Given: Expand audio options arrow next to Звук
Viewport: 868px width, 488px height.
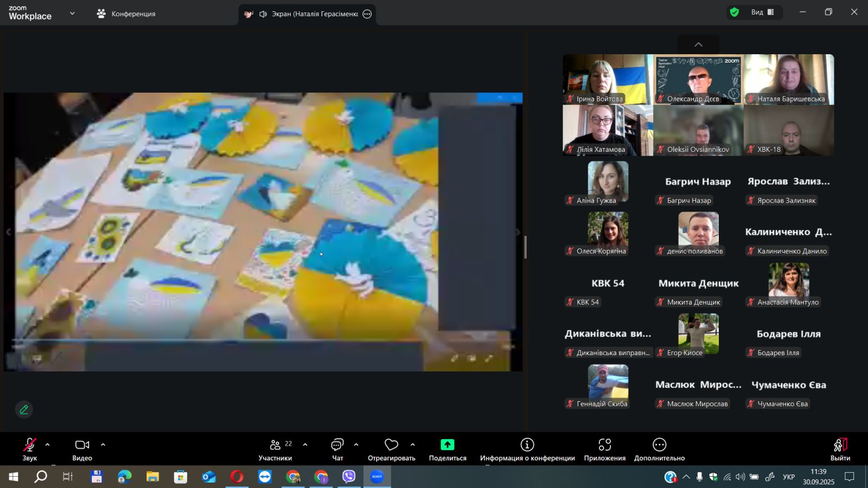Looking at the screenshot, I should pyautogui.click(x=48, y=445).
